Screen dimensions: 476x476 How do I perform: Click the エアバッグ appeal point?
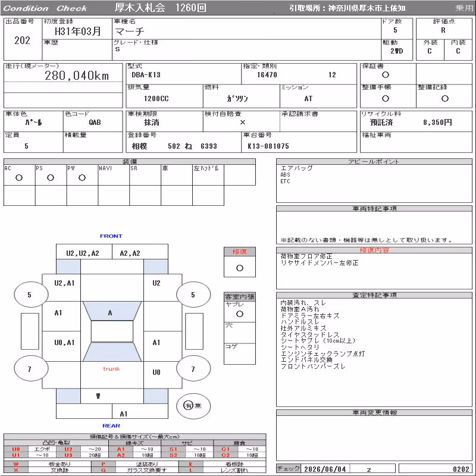pyautogui.click(x=296, y=168)
